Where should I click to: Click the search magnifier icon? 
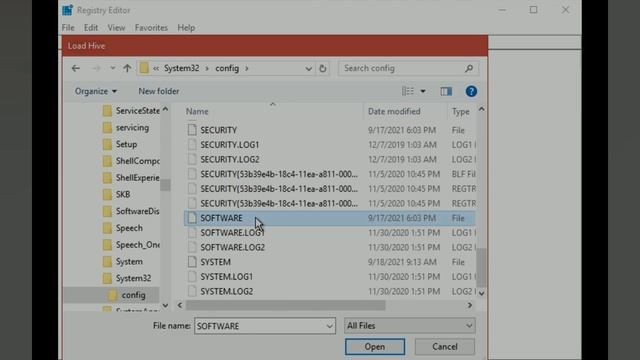pos(469,68)
